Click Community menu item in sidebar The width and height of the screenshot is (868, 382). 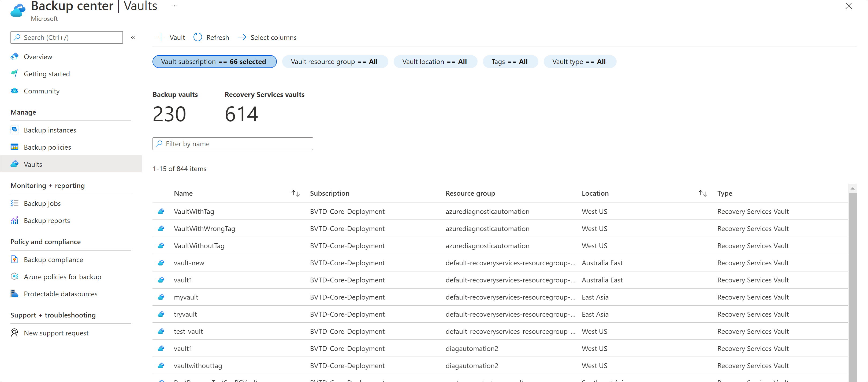point(41,91)
